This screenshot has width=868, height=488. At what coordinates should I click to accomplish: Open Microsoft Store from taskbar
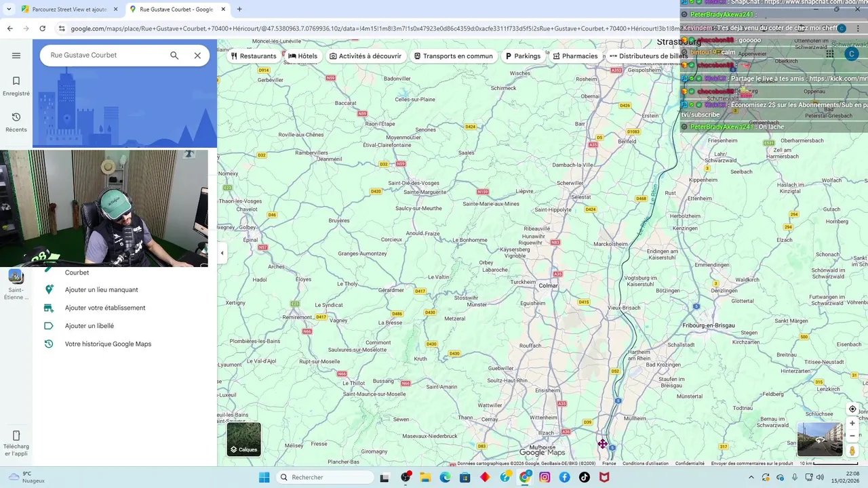(x=465, y=477)
